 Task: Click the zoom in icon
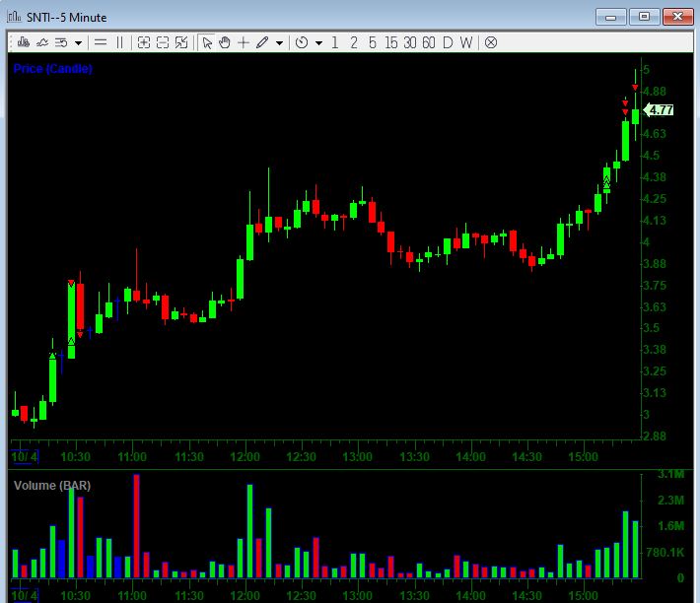(x=144, y=42)
